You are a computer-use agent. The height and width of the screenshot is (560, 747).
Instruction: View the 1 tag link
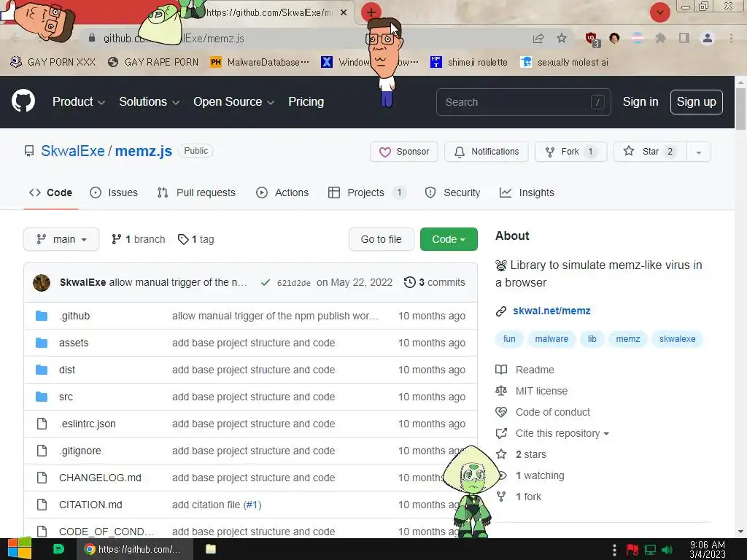click(x=196, y=239)
